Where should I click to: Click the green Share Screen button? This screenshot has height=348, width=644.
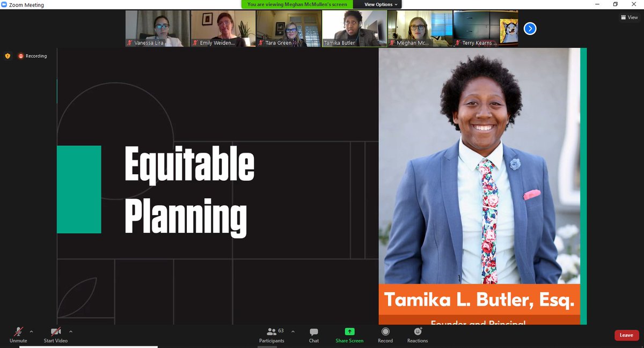click(349, 335)
